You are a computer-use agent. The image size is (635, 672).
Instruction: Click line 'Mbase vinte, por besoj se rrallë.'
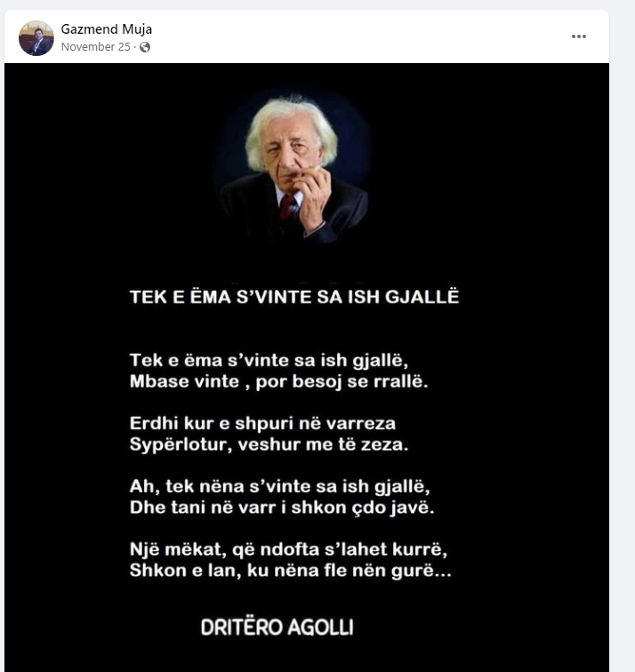[278, 381]
